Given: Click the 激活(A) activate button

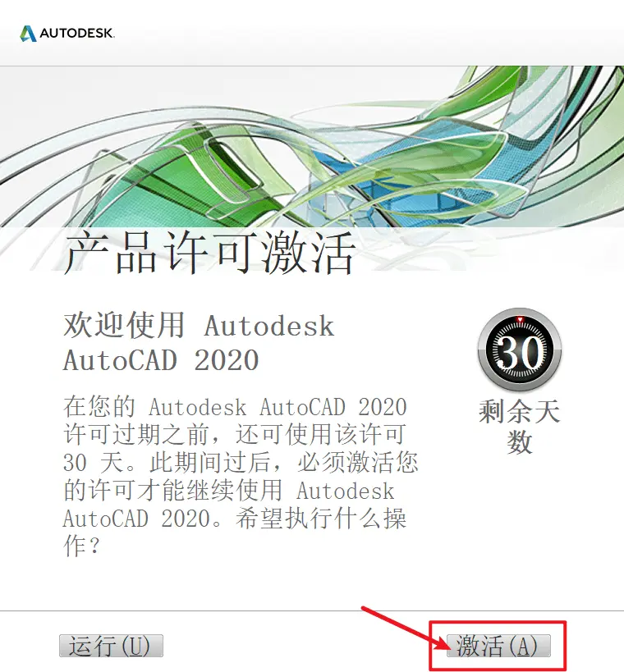Looking at the screenshot, I should click(498, 646).
